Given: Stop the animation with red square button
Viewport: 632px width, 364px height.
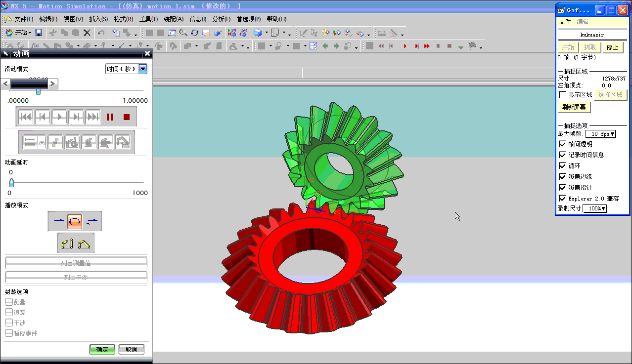Looking at the screenshot, I should [x=127, y=117].
